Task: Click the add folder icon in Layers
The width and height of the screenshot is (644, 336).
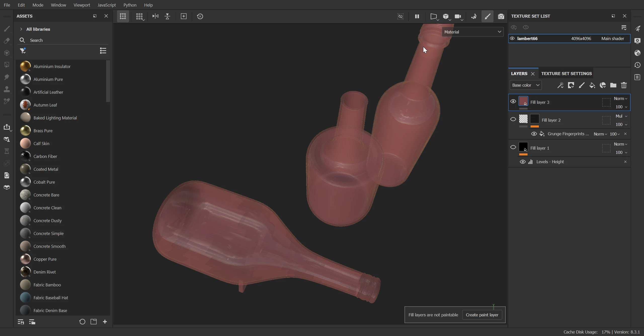Action: point(613,85)
